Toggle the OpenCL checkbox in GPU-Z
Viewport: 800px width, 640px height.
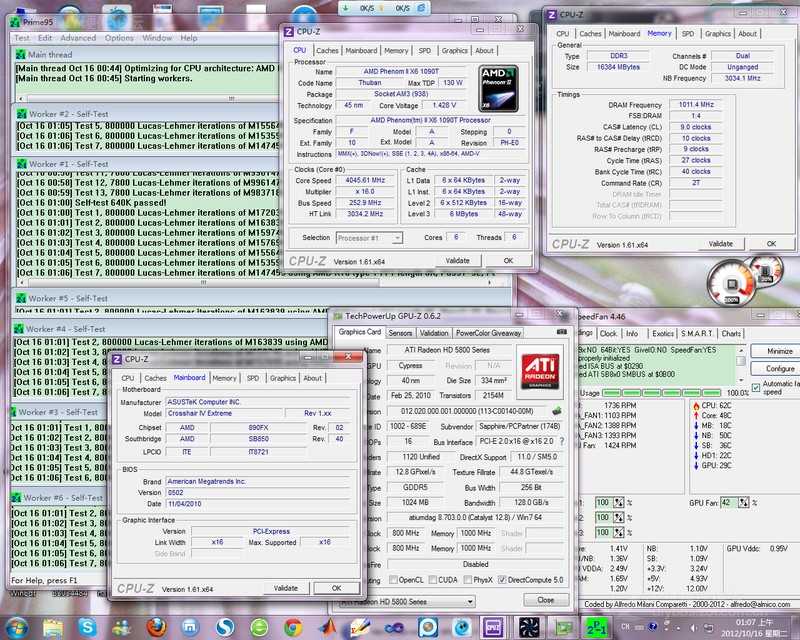(393, 580)
